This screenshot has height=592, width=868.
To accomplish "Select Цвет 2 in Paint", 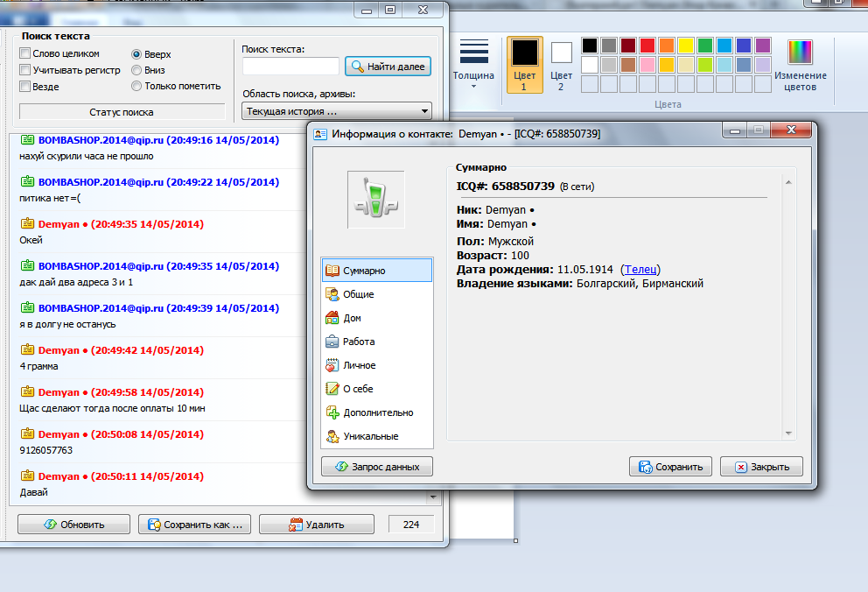I will 562,65.
